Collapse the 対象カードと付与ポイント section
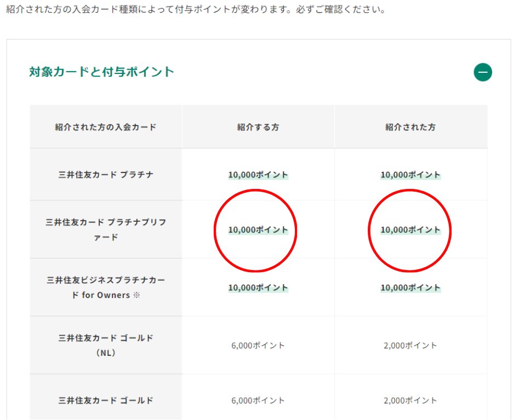530x420 pixels. coord(483,72)
